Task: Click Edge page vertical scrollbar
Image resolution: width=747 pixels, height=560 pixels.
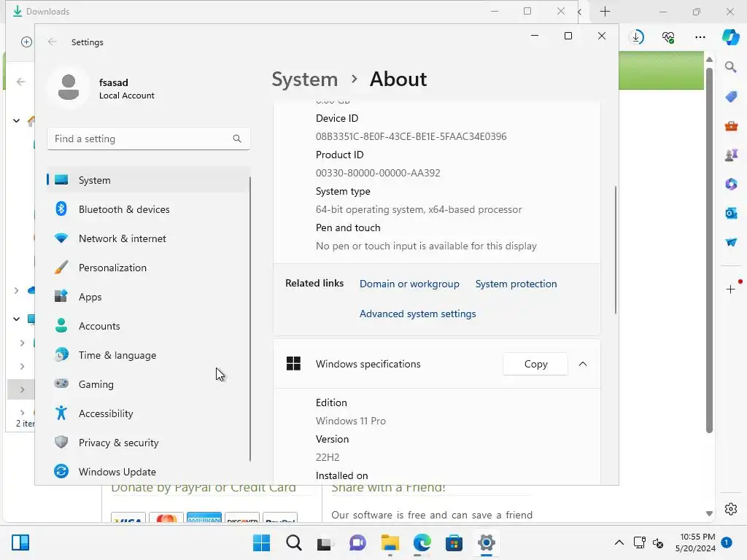Action: pyautogui.click(x=709, y=251)
